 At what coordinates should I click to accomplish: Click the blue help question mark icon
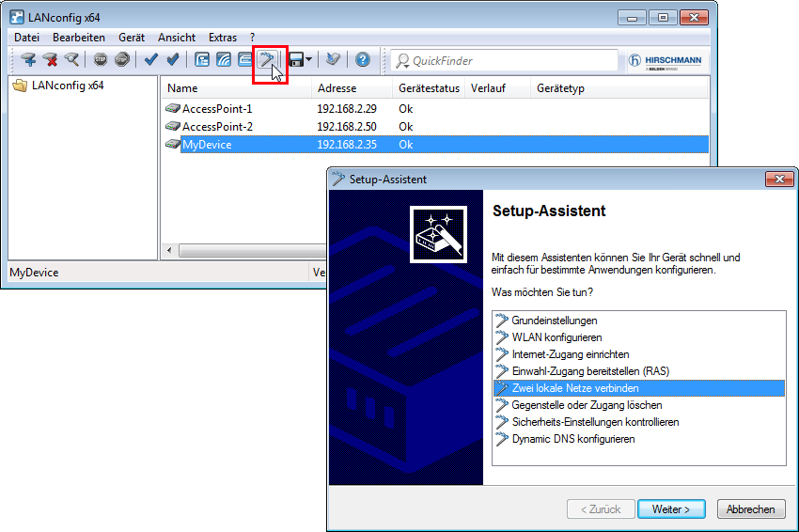pos(362,60)
